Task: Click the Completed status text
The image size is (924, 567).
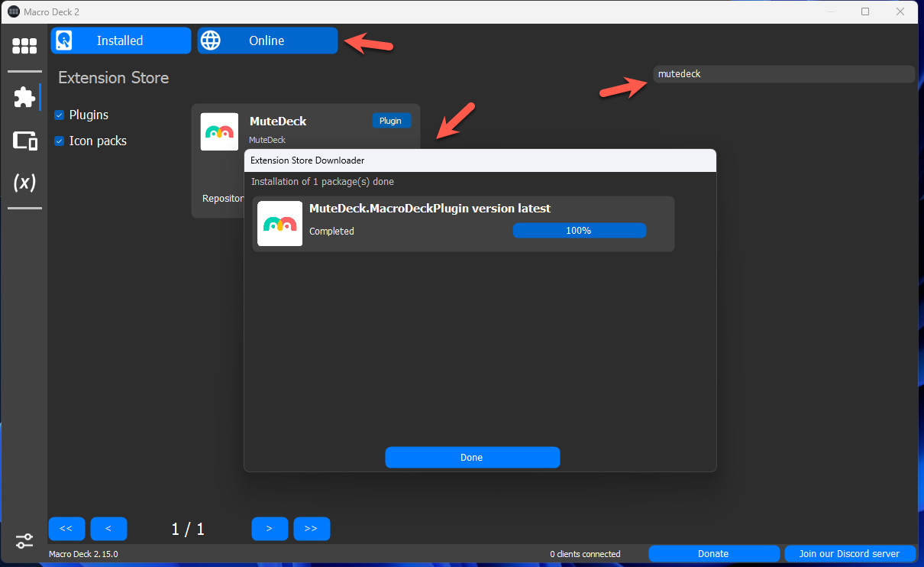Action: [x=331, y=231]
